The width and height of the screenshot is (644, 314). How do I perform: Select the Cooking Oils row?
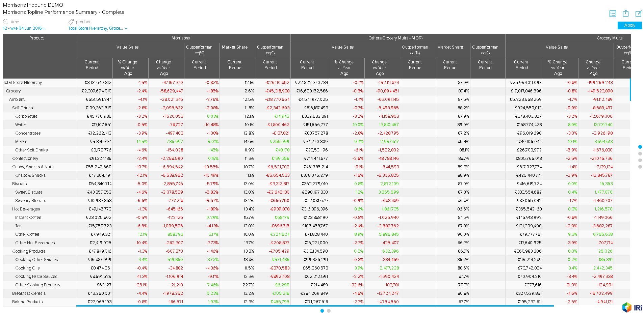pyautogui.click(x=316, y=268)
